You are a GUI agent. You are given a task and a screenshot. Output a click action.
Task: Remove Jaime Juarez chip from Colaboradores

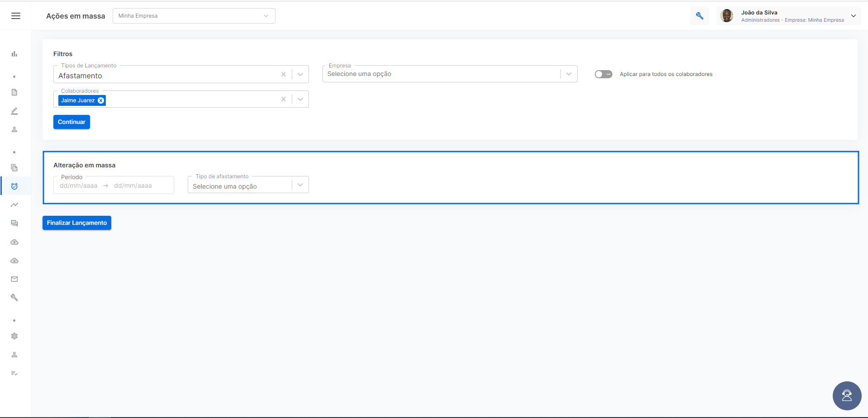pyautogui.click(x=101, y=100)
